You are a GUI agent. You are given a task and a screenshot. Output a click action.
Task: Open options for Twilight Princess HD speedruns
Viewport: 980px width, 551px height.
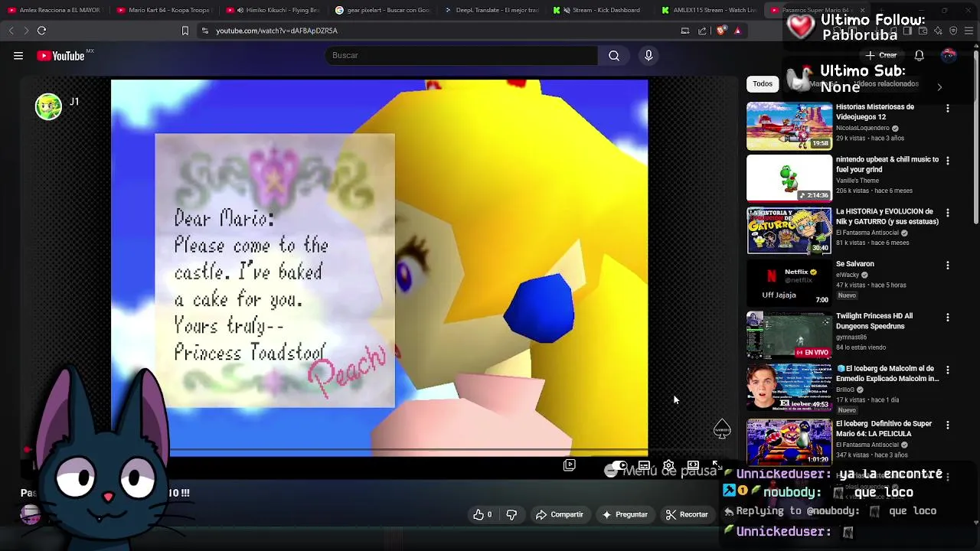point(948,317)
